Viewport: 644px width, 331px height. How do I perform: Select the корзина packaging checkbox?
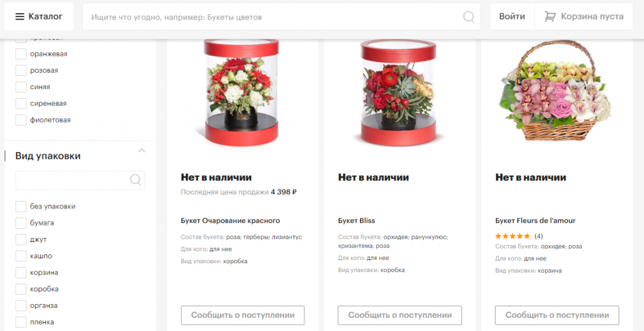21,273
